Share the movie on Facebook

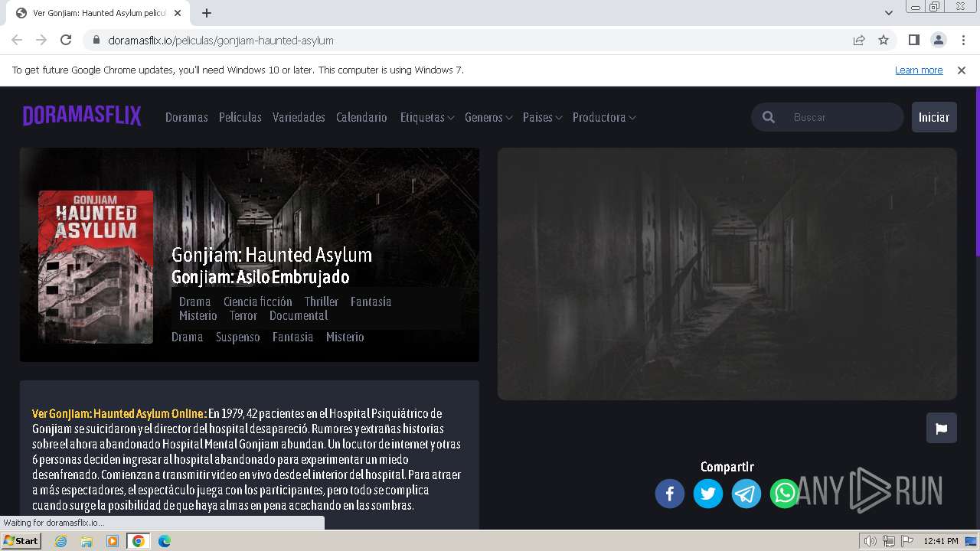670,494
